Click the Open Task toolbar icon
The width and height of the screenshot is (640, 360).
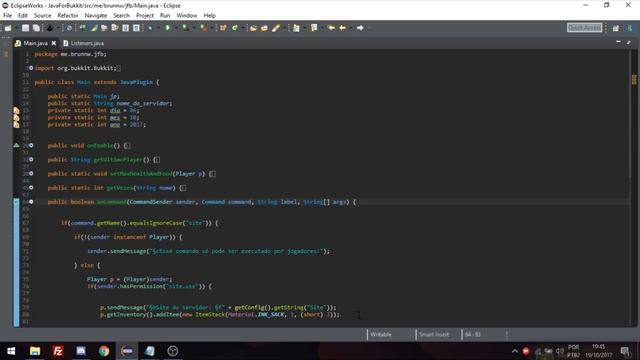pyautogui.click(x=264, y=28)
